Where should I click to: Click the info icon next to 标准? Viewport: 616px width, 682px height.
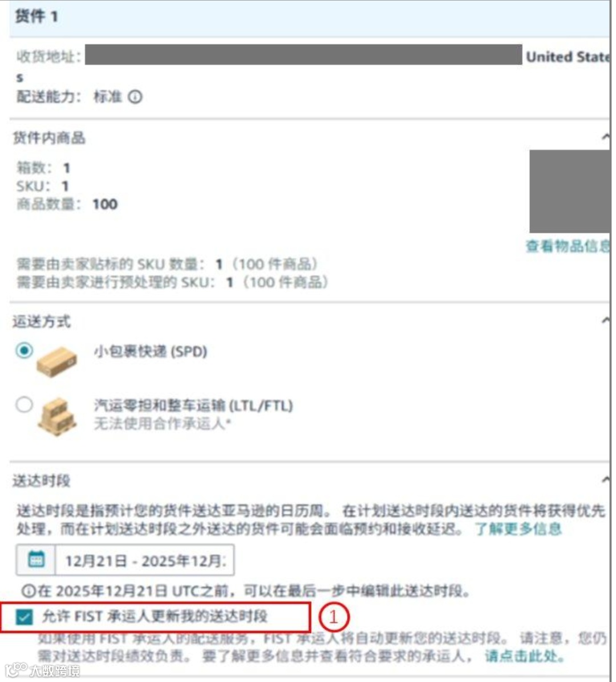pos(135,97)
